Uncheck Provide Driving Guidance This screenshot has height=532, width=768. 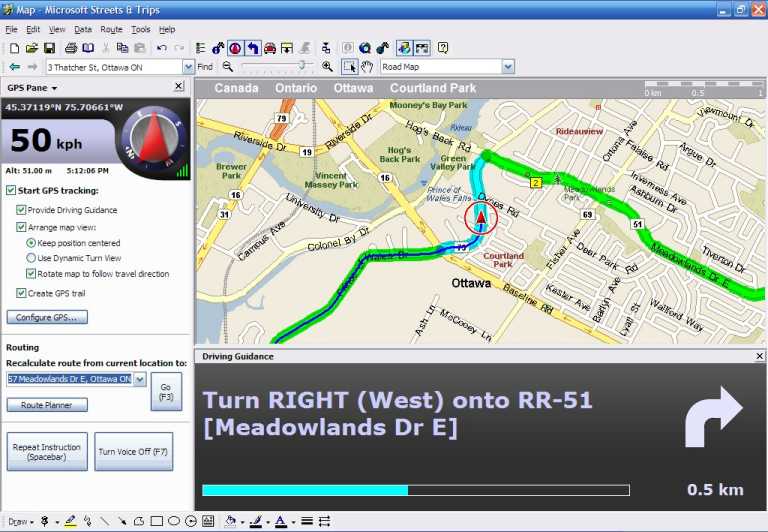(21, 210)
